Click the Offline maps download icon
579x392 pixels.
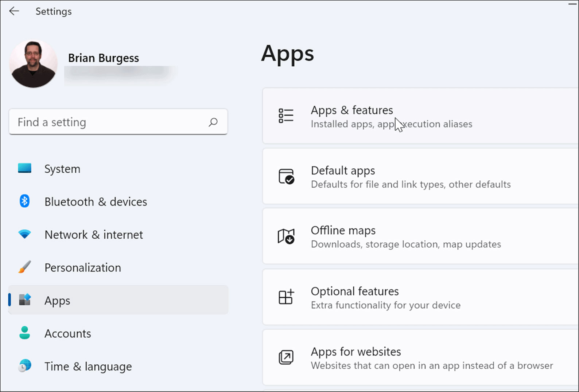[x=286, y=237]
